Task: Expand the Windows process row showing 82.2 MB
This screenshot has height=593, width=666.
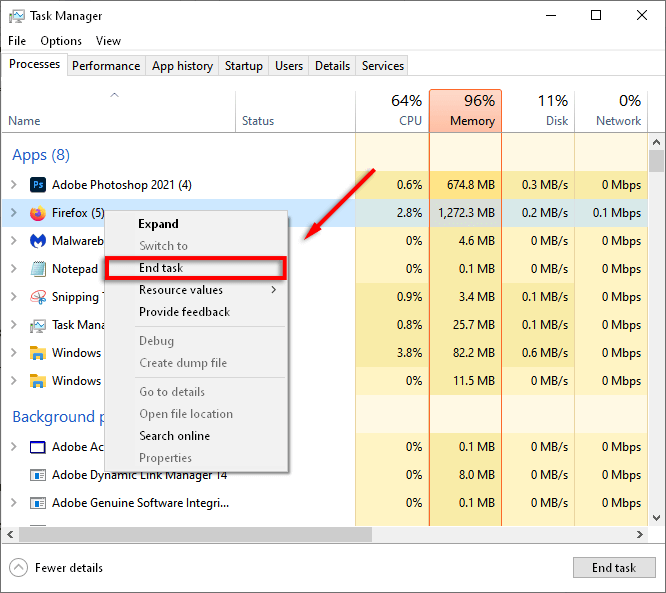Action: (14, 353)
